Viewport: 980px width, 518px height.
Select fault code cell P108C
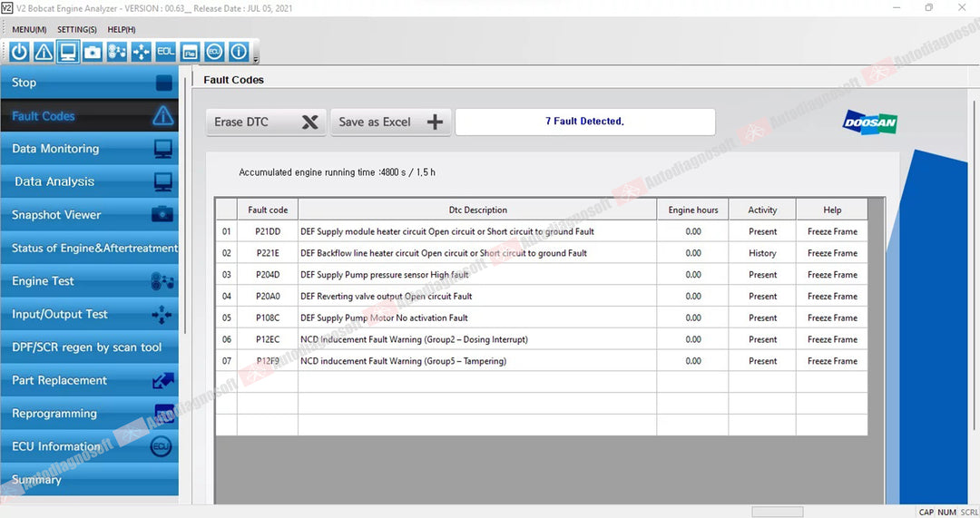click(x=268, y=318)
